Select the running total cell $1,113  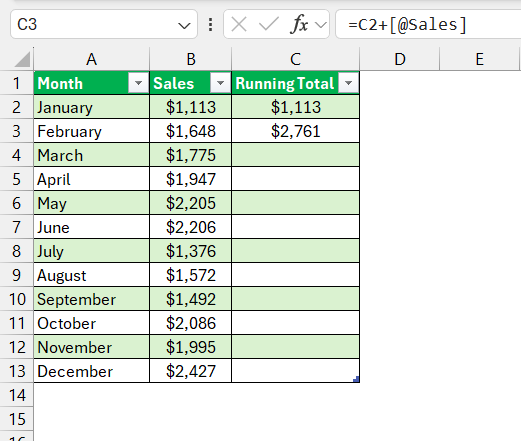(x=296, y=107)
